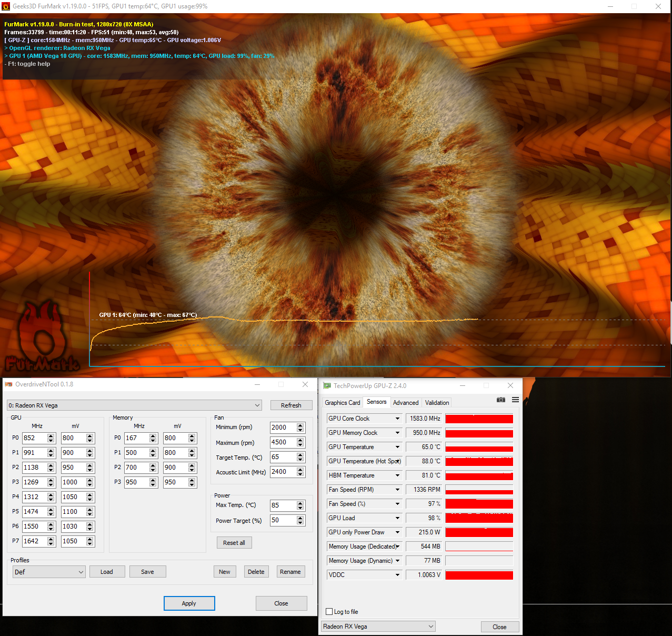Select the Sensors tab in GPU-Z

click(x=377, y=402)
